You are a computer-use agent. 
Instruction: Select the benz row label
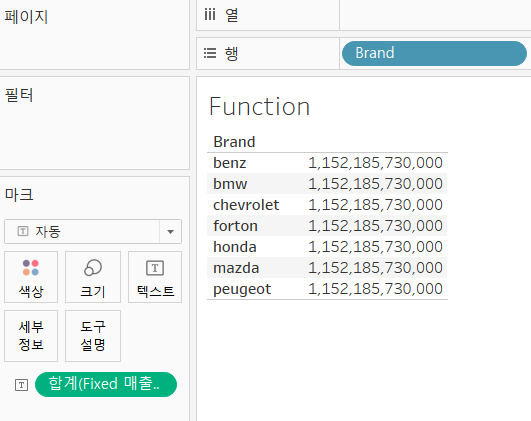(x=230, y=163)
